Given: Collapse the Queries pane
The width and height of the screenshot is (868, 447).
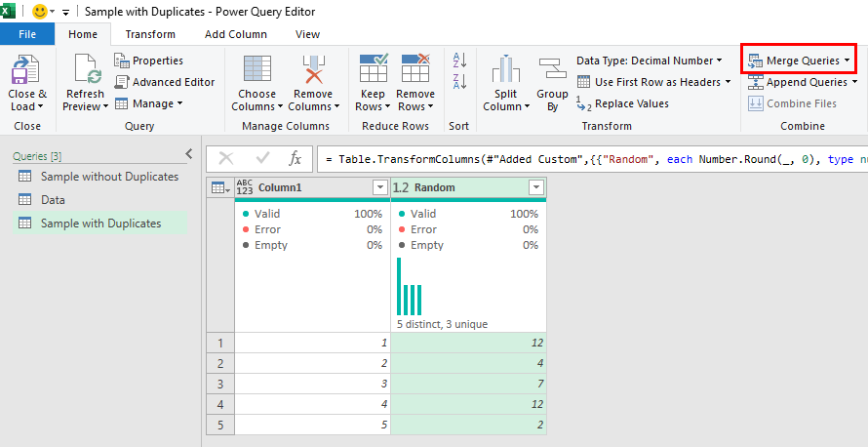Looking at the screenshot, I should click(x=189, y=153).
